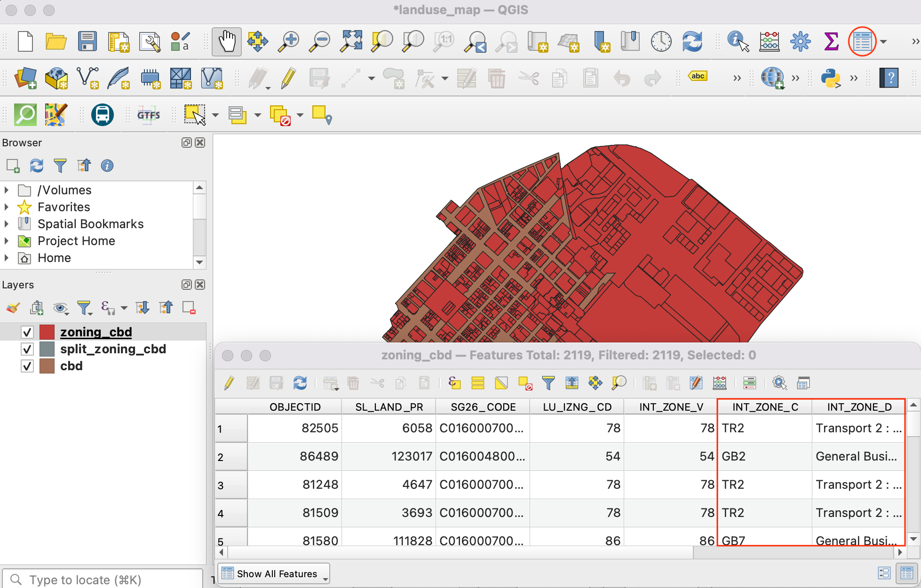Image resolution: width=921 pixels, height=588 pixels.
Task: Select the Pan Map hand tool
Action: click(x=227, y=42)
